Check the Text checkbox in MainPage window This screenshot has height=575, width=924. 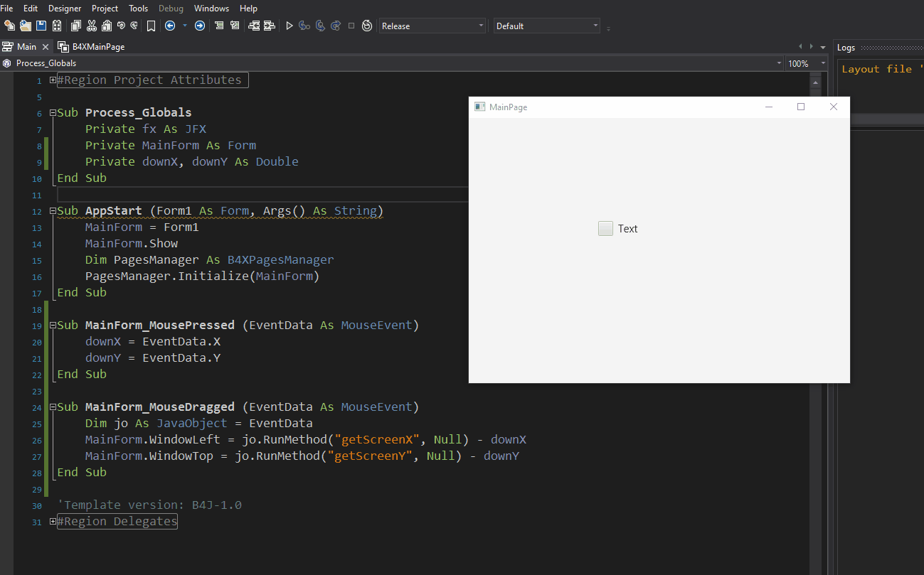605,228
